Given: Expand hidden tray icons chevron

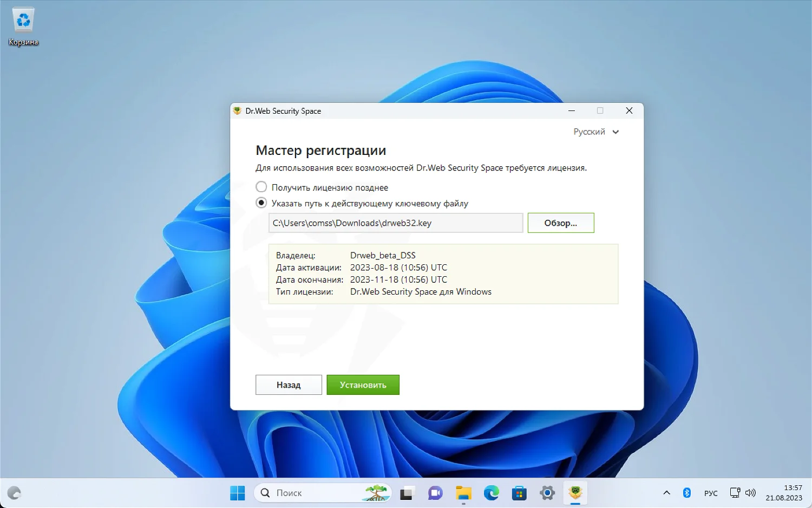Looking at the screenshot, I should [666, 492].
